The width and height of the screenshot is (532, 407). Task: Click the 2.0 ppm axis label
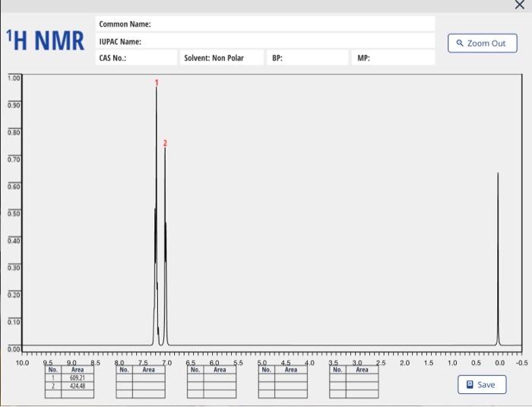click(x=404, y=363)
